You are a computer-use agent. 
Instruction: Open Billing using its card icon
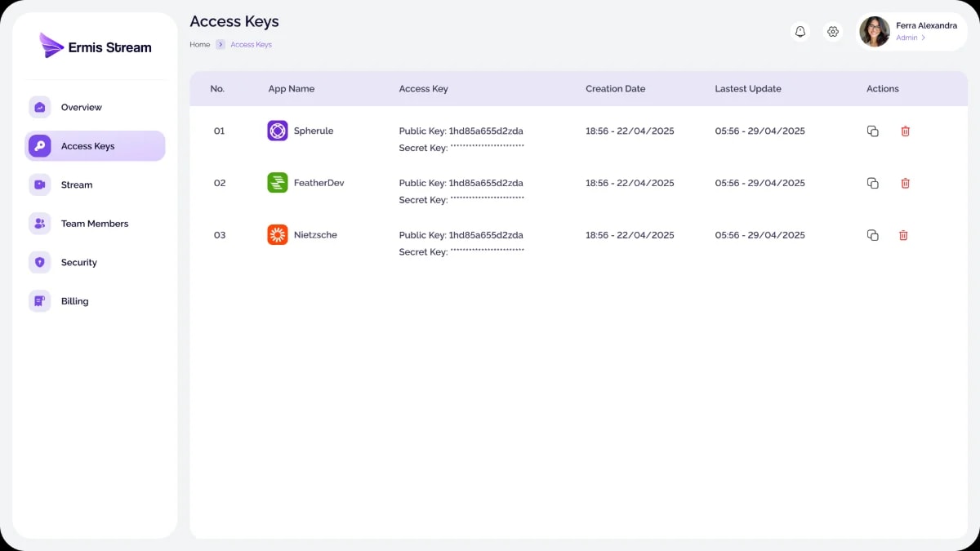click(39, 301)
